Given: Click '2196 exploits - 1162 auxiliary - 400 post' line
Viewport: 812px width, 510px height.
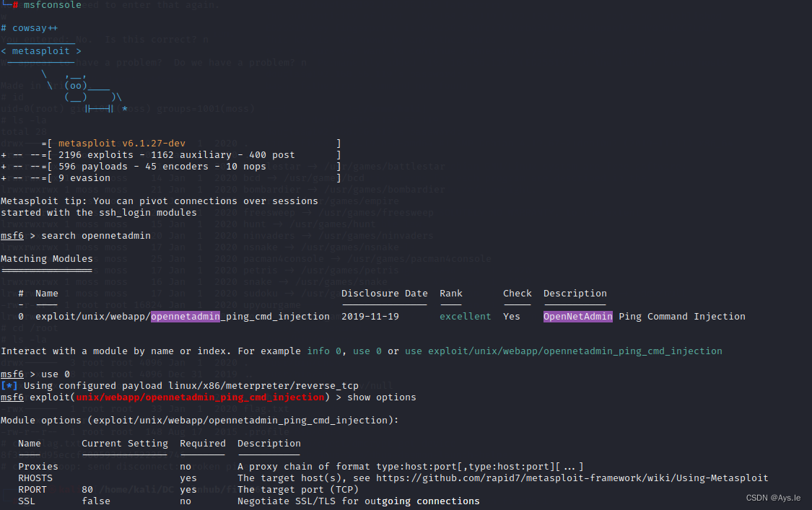Looking at the screenshot, I should (177, 155).
